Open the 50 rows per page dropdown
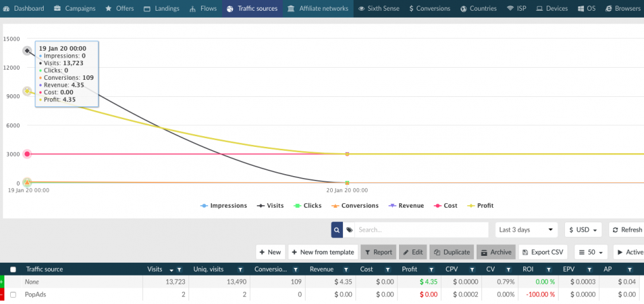 (x=591, y=252)
